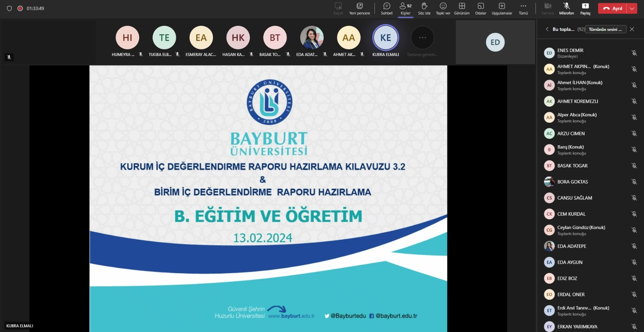Select ENES DEMİR in participant list
This screenshot has width=644, height=332.
590,53
